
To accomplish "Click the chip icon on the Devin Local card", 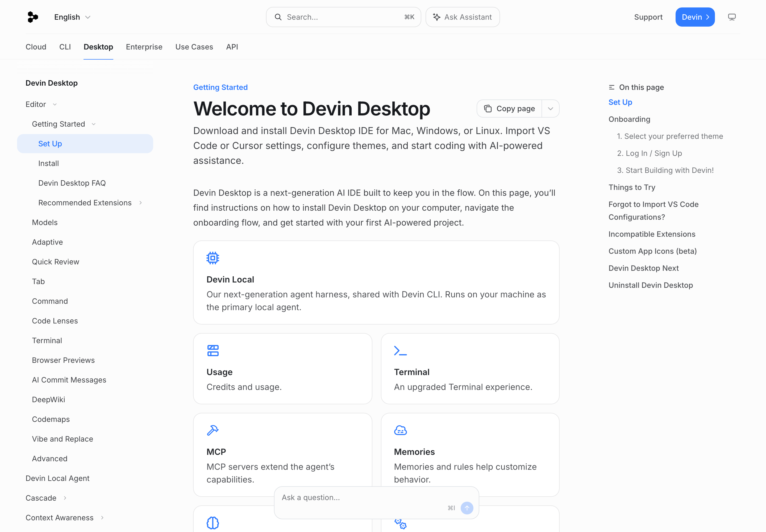I will pos(213,258).
